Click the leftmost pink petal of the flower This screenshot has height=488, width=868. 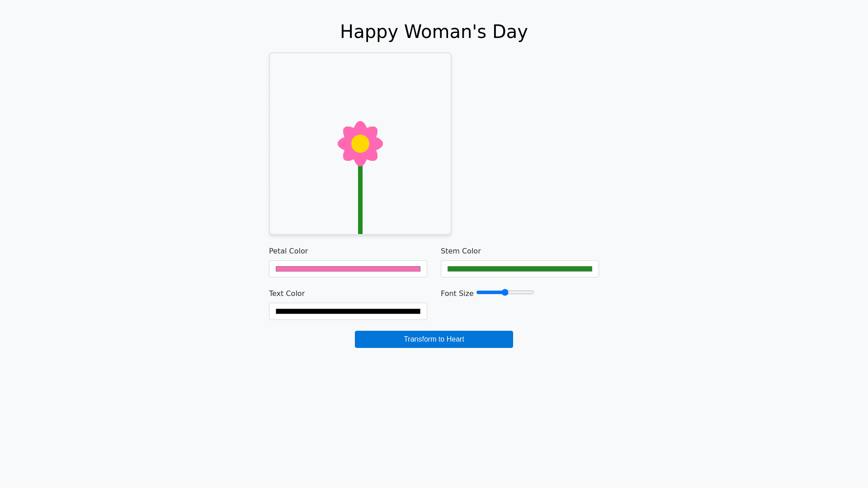point(344,144)
